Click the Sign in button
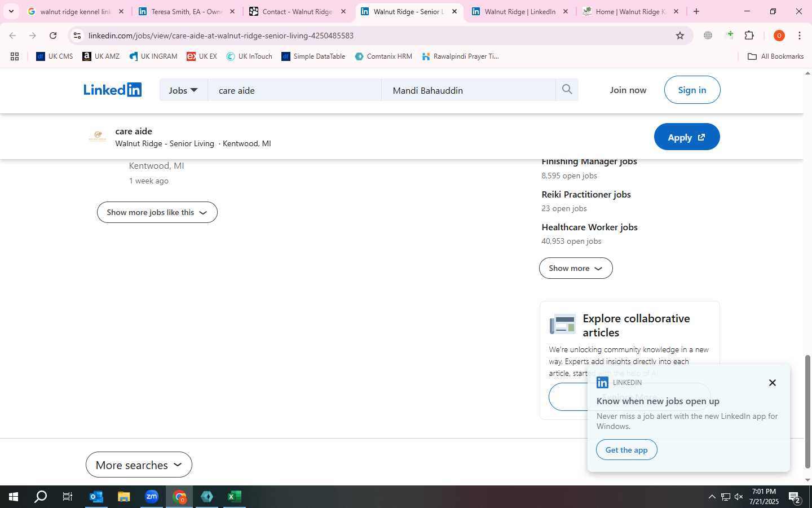Screen dimensions: 812x508 (x=692, y=90)
